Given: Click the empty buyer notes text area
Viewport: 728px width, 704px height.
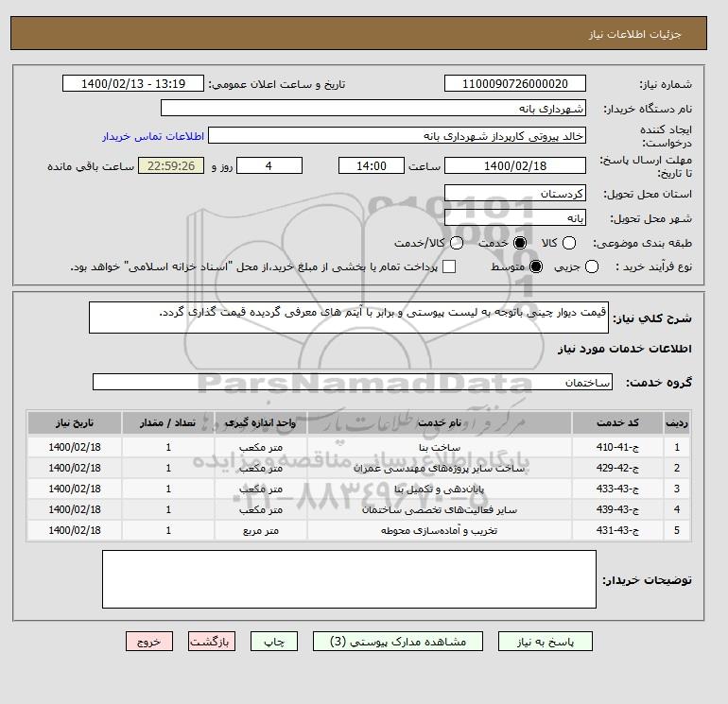Looking at the screenshot, I should pos(349,579).
